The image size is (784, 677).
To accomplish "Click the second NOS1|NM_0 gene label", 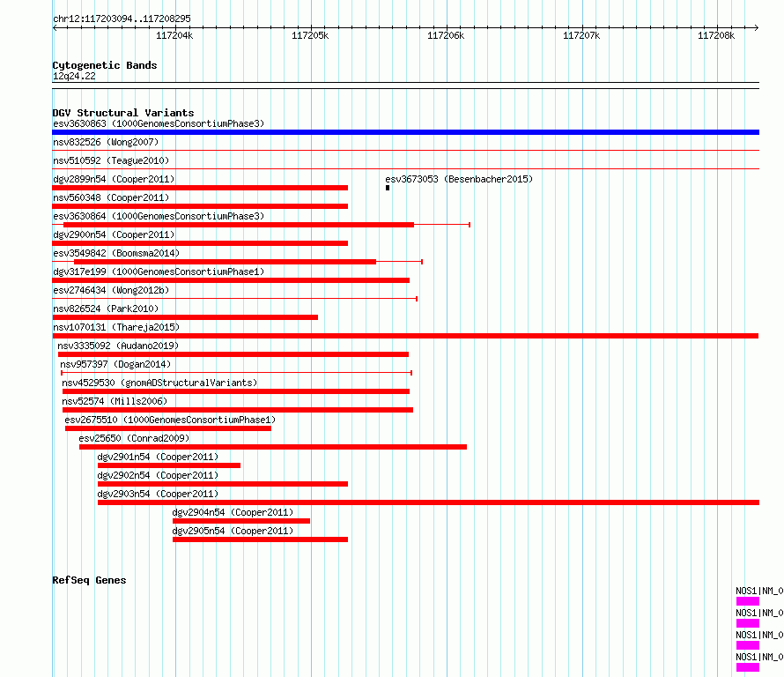I will tap(759, 613).
